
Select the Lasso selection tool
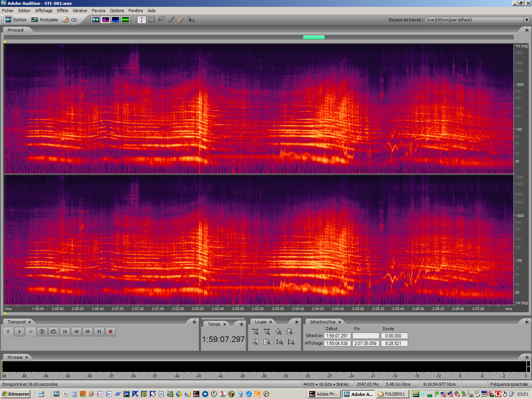click(x=161, y=19)
